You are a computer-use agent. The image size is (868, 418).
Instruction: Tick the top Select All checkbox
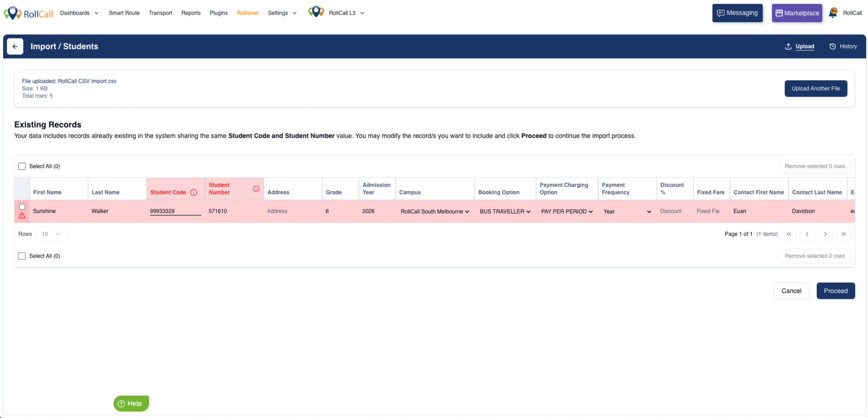pyautogui.click(x=22, y=166)
